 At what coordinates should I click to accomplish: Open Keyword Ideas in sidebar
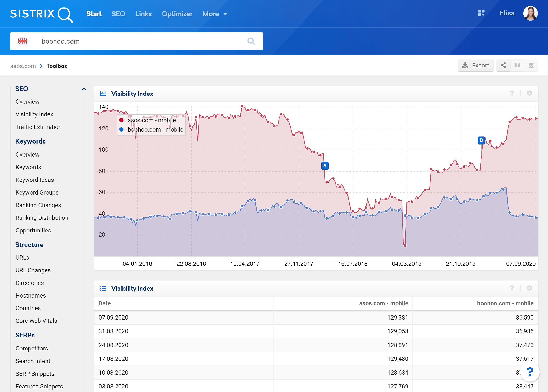point(35,180)
